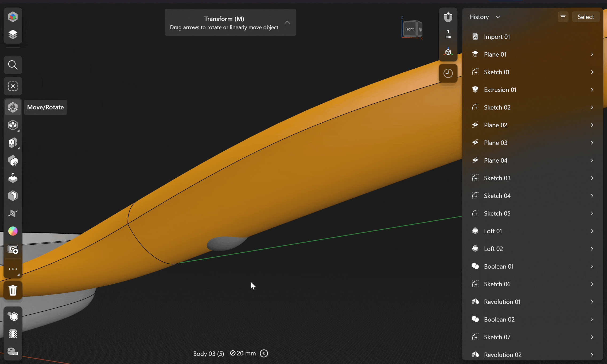607x364 pixels.
Task: Select the Loft 02 history item
Action: pos(532,249)
